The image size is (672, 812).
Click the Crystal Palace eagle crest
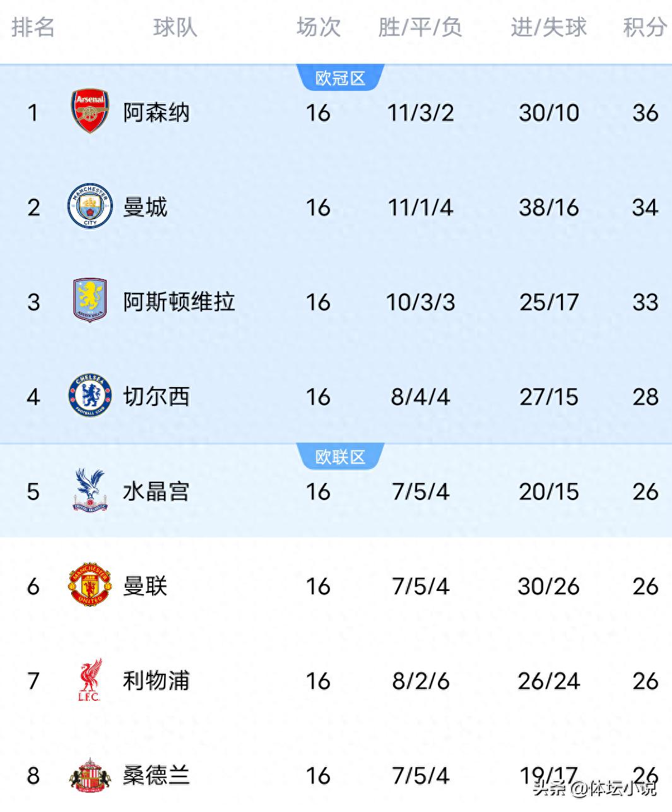(x=90, y=490)
